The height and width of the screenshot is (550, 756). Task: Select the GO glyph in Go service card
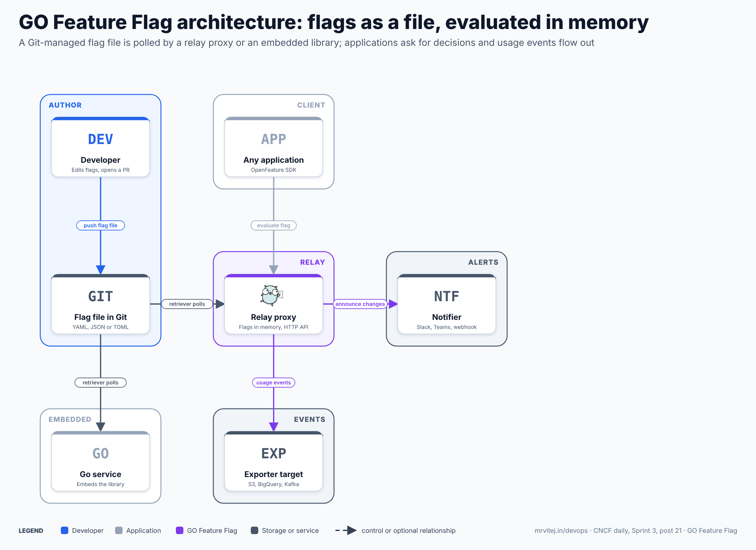coord(100,453)
